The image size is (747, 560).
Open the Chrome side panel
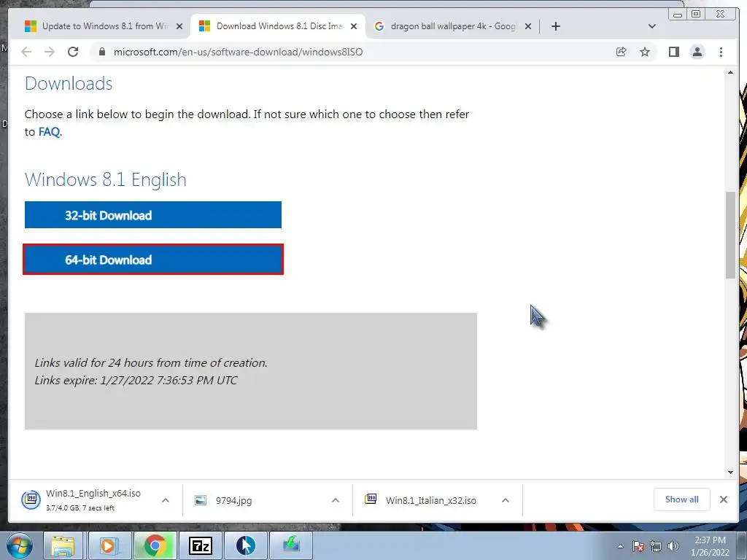(x=673, y=52)
